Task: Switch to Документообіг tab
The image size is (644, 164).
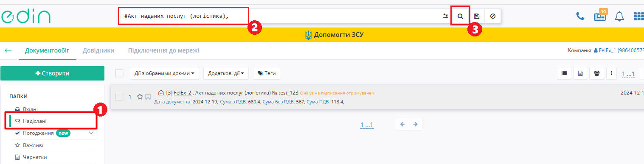Action: (47, 50)
